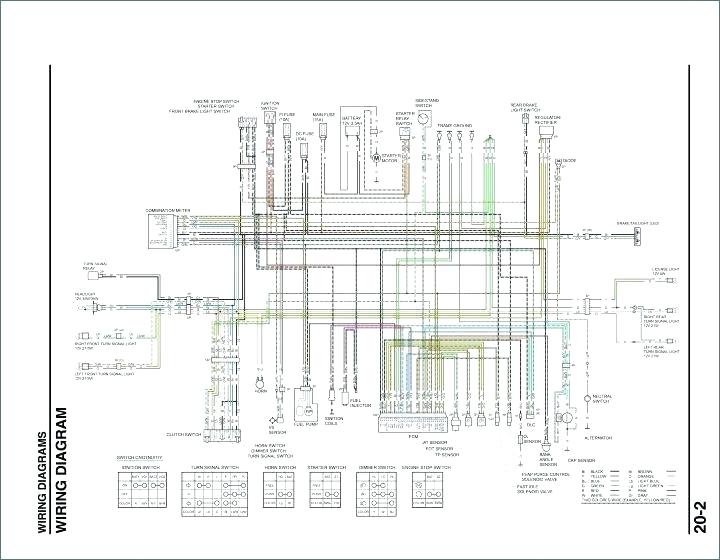Click the fuel injector symbol
Viewport: 720px width, 560px height.
tap(346, 398)
